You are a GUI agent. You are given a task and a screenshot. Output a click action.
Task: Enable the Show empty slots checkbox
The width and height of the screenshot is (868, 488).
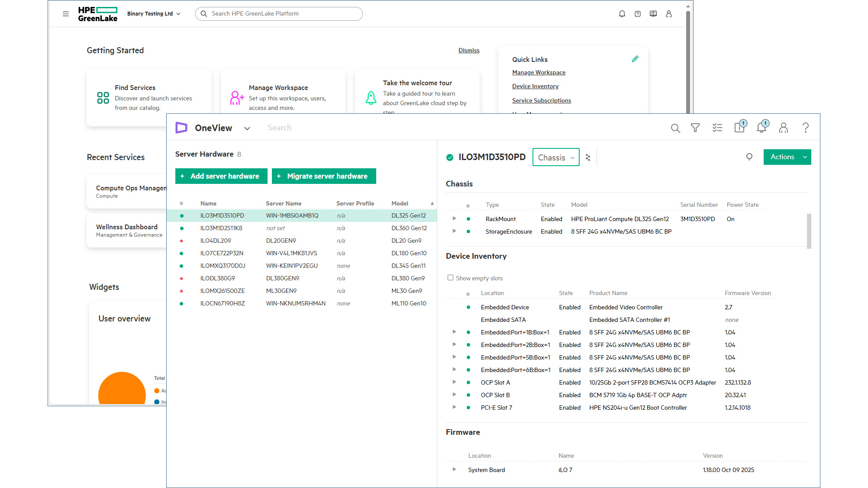pos(450,278)
